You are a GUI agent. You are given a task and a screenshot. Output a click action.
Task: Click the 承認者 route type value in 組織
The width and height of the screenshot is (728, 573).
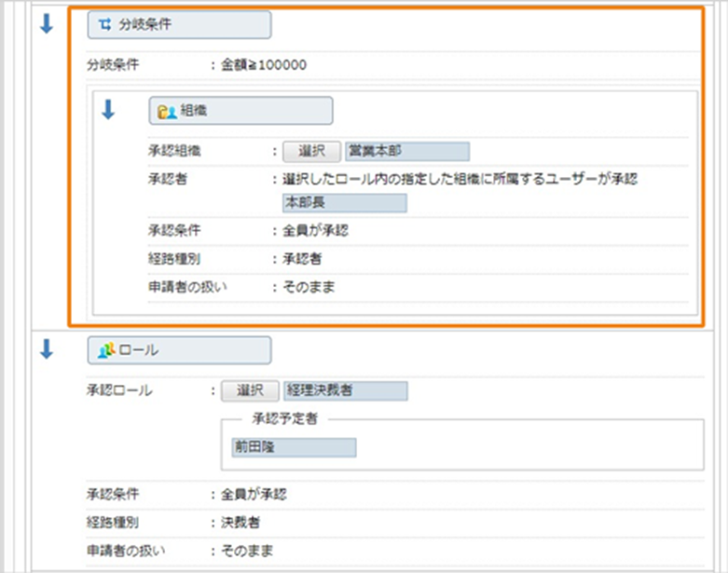tap(302, 258)
